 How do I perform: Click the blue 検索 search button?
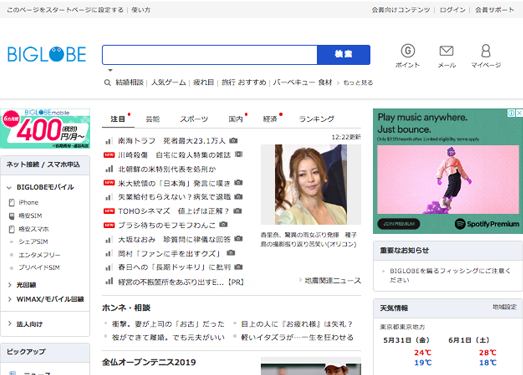344,55
